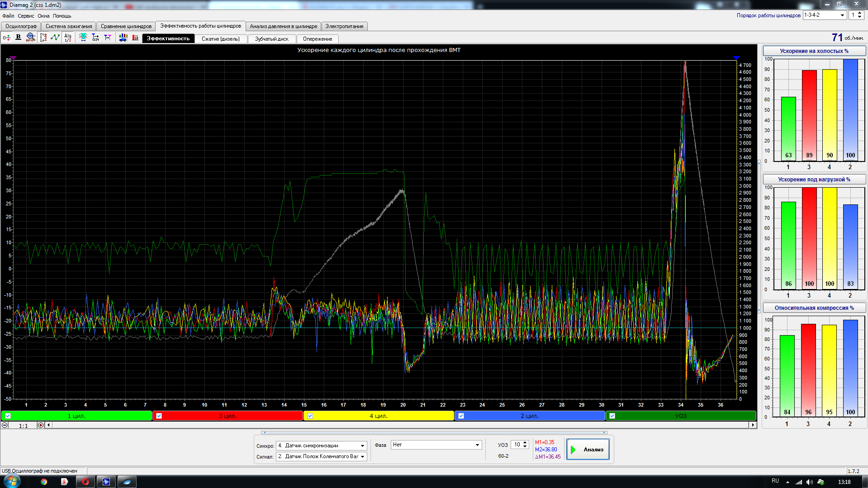
Task: Toggle the 1 цил. checkbox
Action: [x=8, y=416]
